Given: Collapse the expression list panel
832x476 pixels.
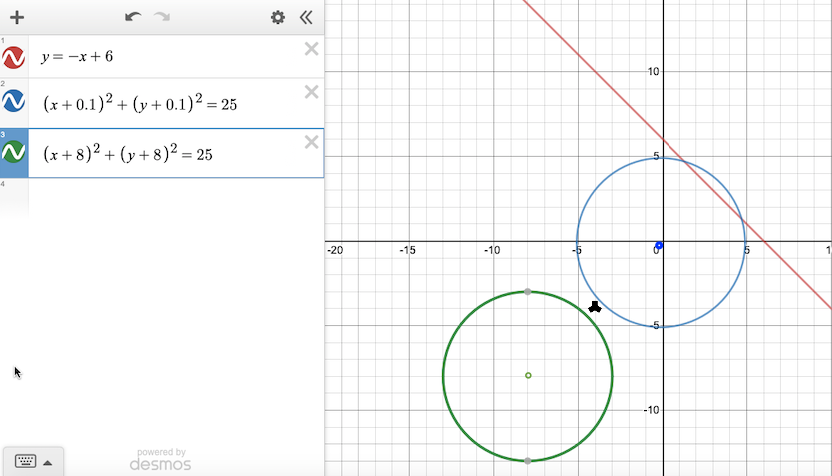Looking at the screenshot, I should 306,17.
